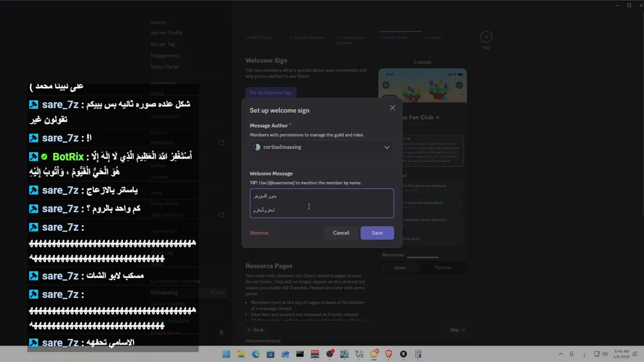This screenshot has height=362, width=644.
Task: Click the red Delete Server trash icon
Action: pyautogui.click(x=221, y=332)
